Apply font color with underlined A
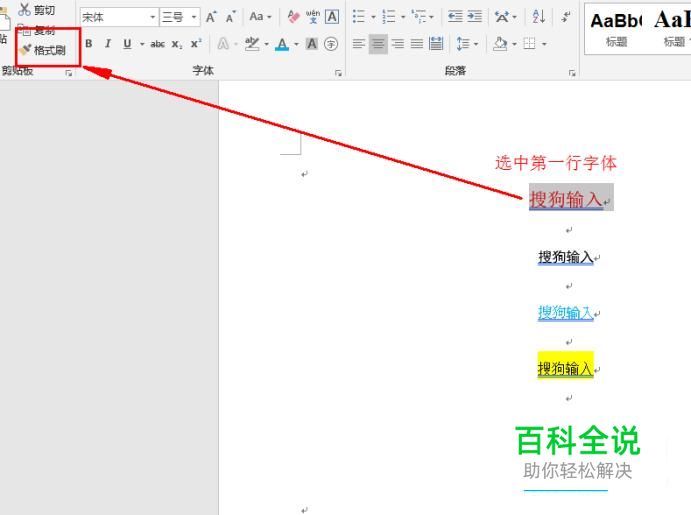The image size is (691, 515). [x=282, y=44]
